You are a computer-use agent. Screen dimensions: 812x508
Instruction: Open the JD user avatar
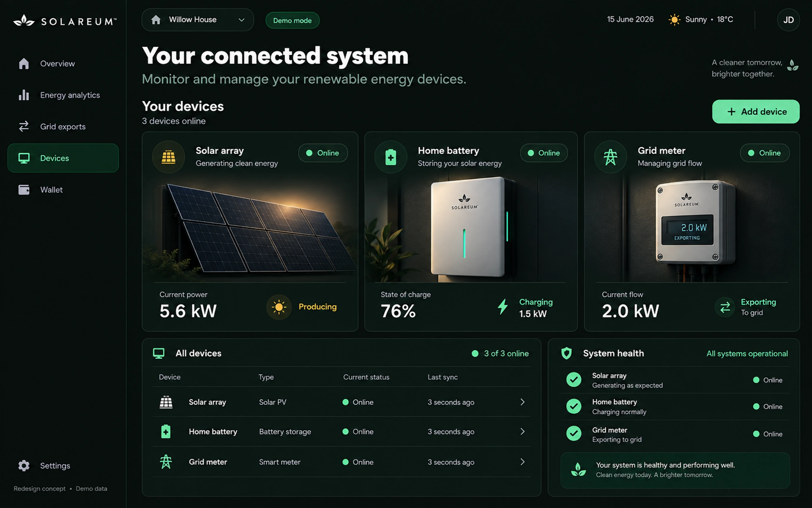(x=788, y=20)
